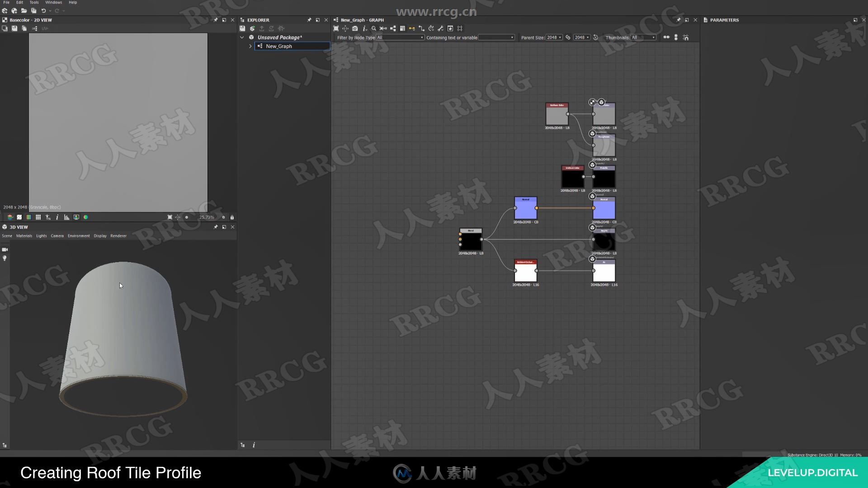
Task: Click the Containing text or variable field
Action: [x=496, y=38]
